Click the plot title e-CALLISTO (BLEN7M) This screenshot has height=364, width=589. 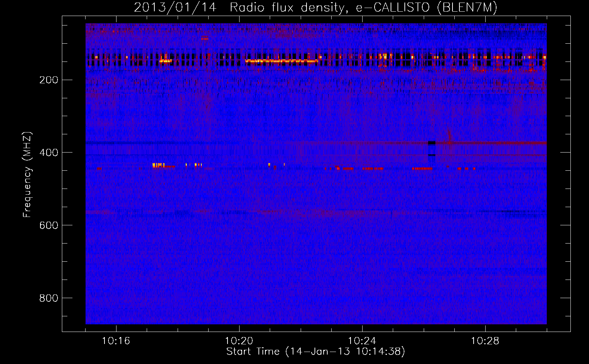[426, 8]
